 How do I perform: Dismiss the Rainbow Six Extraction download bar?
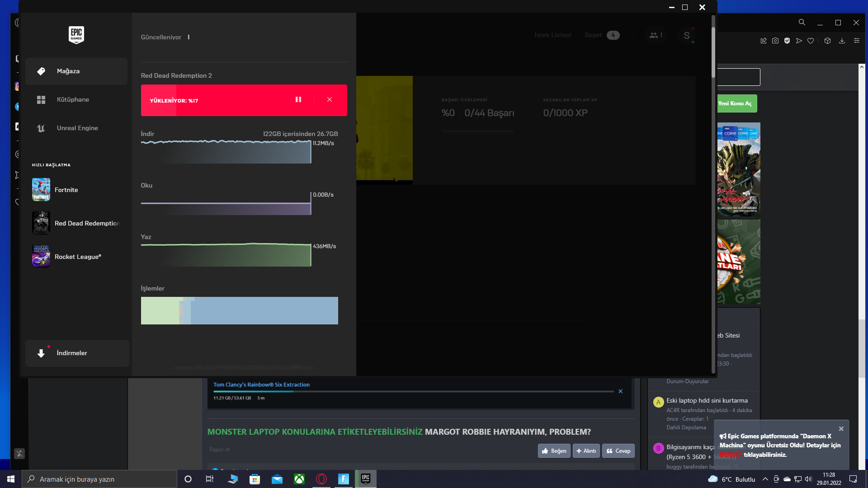621,391
